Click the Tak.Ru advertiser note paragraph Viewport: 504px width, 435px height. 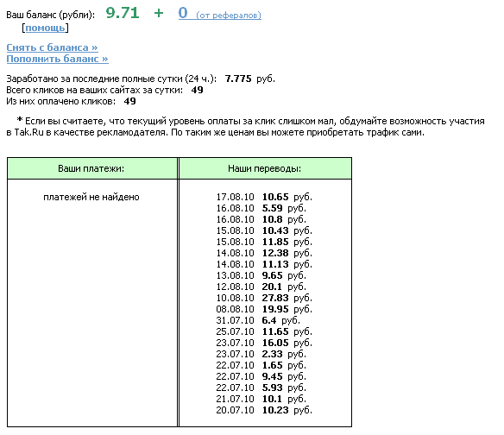point(246,127)
